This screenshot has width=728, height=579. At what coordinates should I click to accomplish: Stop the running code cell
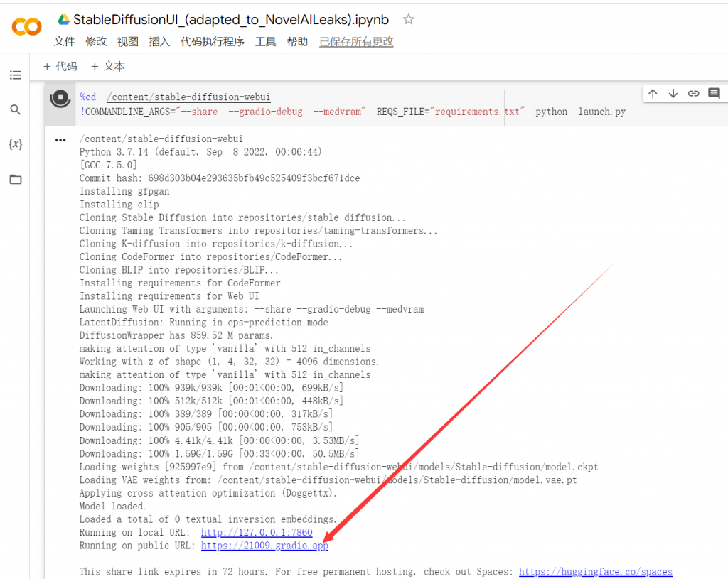[x=60, y=99]
